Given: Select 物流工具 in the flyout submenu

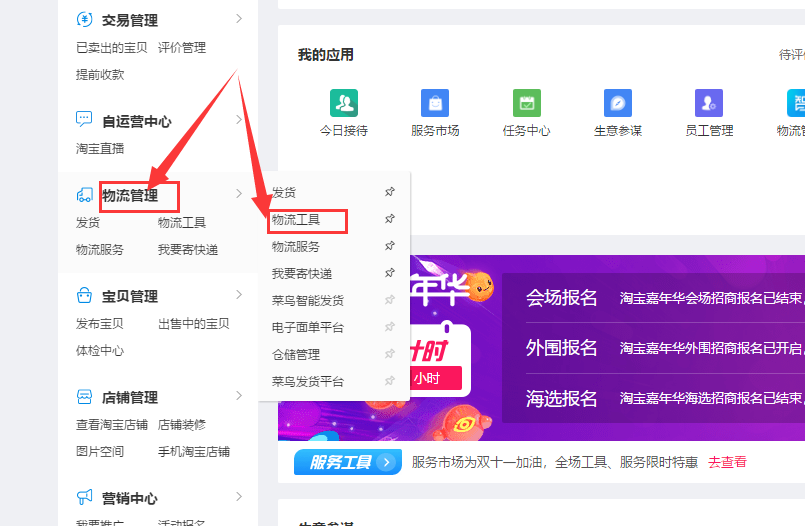Looking at the screenshot, I should [x=296, y=220].
